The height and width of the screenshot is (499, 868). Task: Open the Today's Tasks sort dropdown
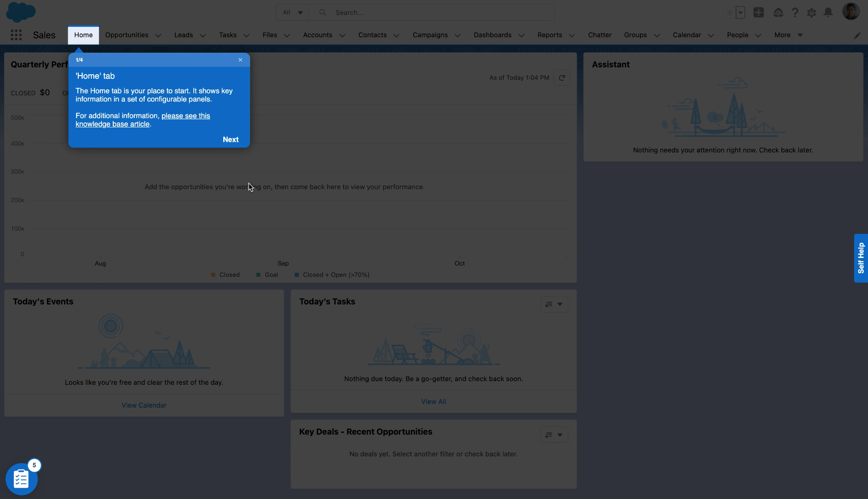coord(554,304)
